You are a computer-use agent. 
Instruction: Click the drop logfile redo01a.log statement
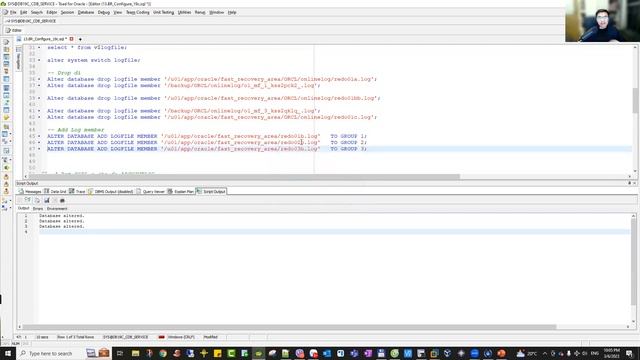[x=212, y=79]
